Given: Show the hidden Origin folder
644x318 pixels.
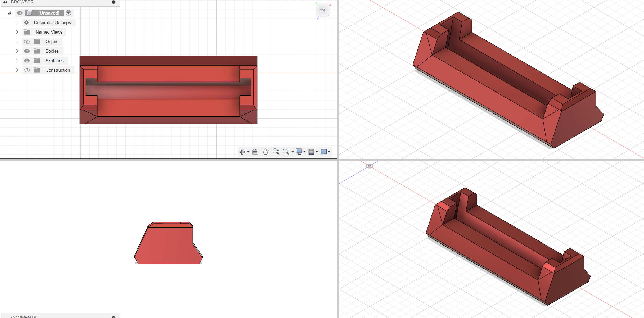Looking at the screenshot, I should [x=27, y=42].
